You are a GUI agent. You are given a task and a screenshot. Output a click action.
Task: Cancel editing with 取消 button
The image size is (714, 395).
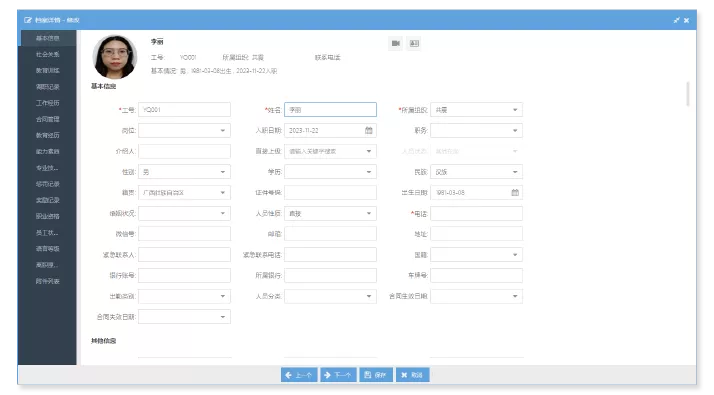coord(413,375)
